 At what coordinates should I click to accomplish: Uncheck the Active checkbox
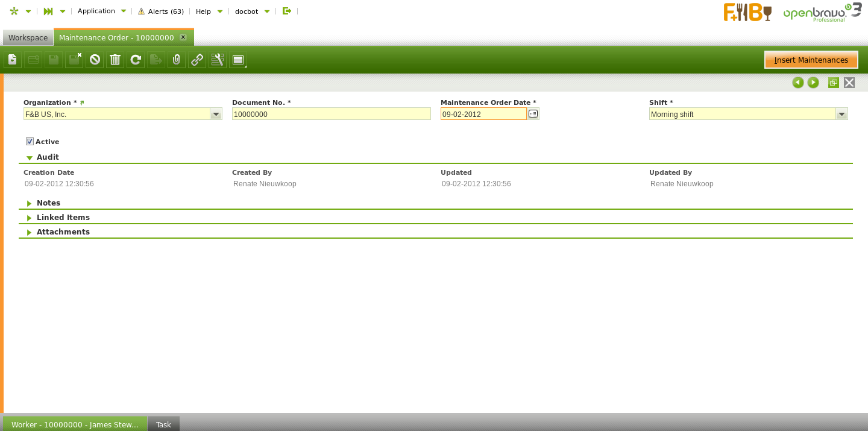coord(30,142)
